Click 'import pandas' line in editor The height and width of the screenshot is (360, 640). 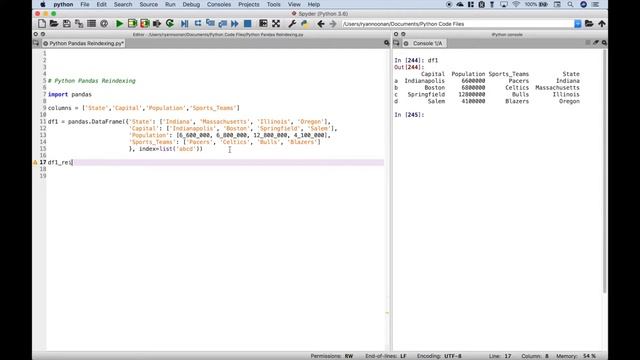[70, 94]
